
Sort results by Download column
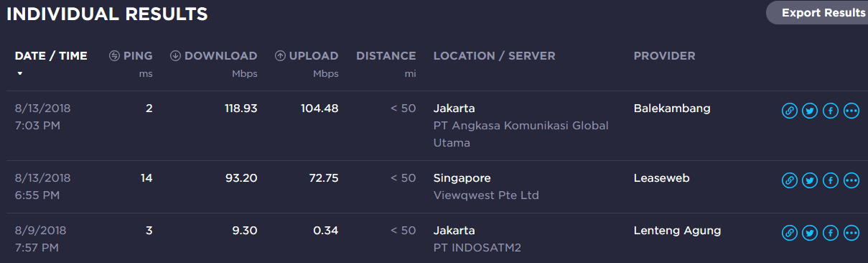[x=213, y=55]
